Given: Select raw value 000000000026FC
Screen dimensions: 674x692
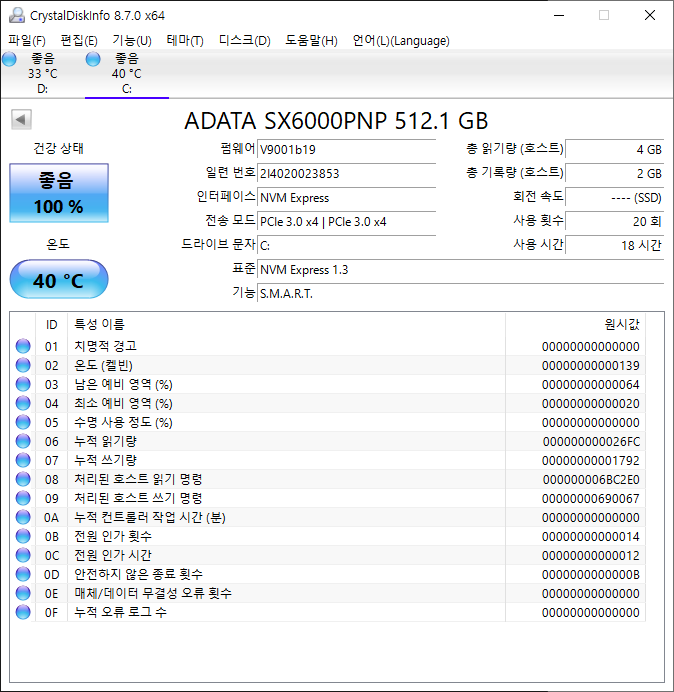Looking at the screenshot, I should coord(591,441).
